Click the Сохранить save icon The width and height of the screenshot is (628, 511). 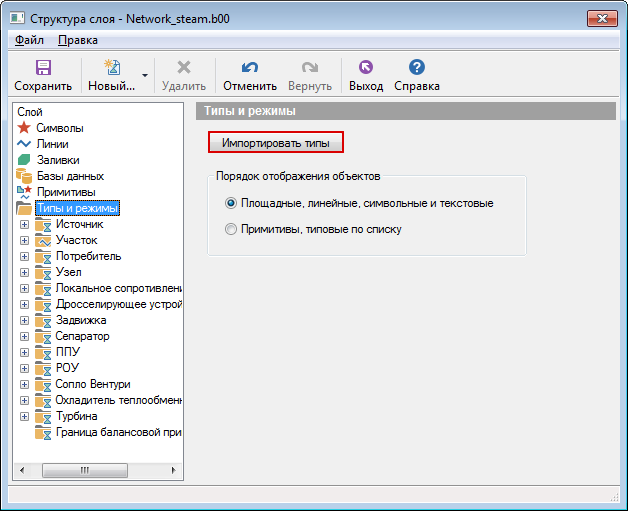coord(43,68)
